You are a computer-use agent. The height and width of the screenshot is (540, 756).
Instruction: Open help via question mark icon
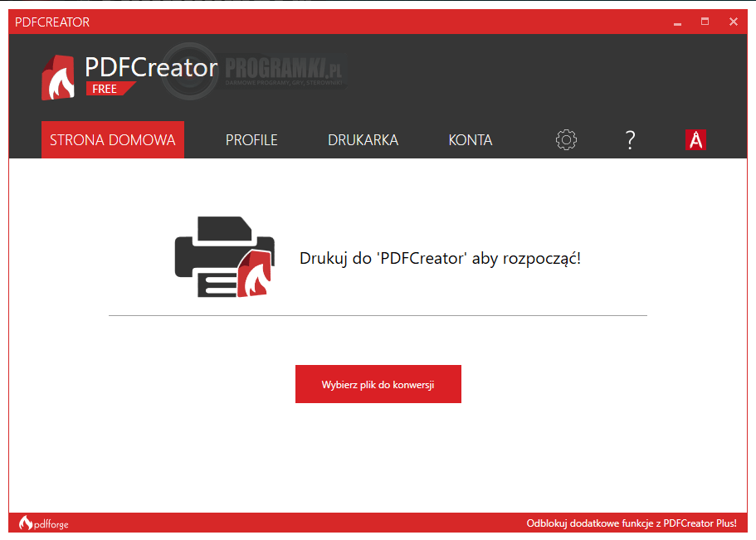630,140
